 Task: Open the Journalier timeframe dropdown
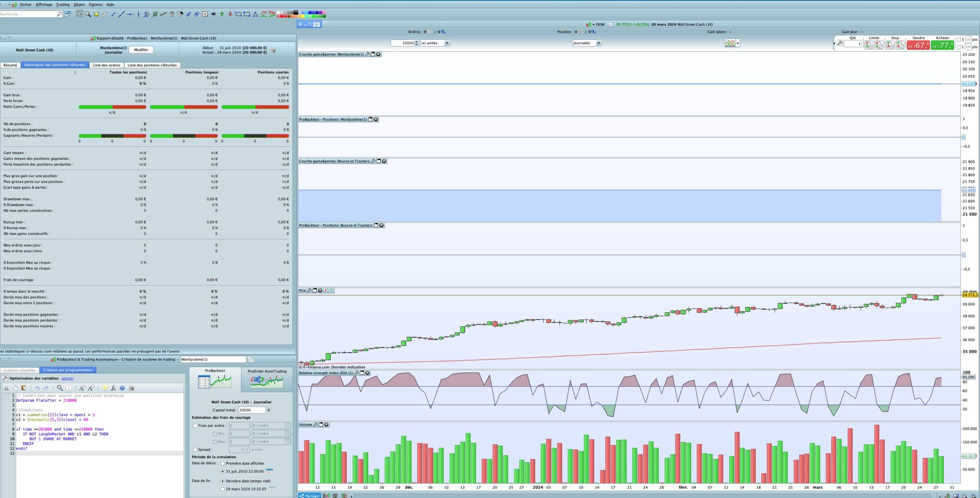(598, 43)
